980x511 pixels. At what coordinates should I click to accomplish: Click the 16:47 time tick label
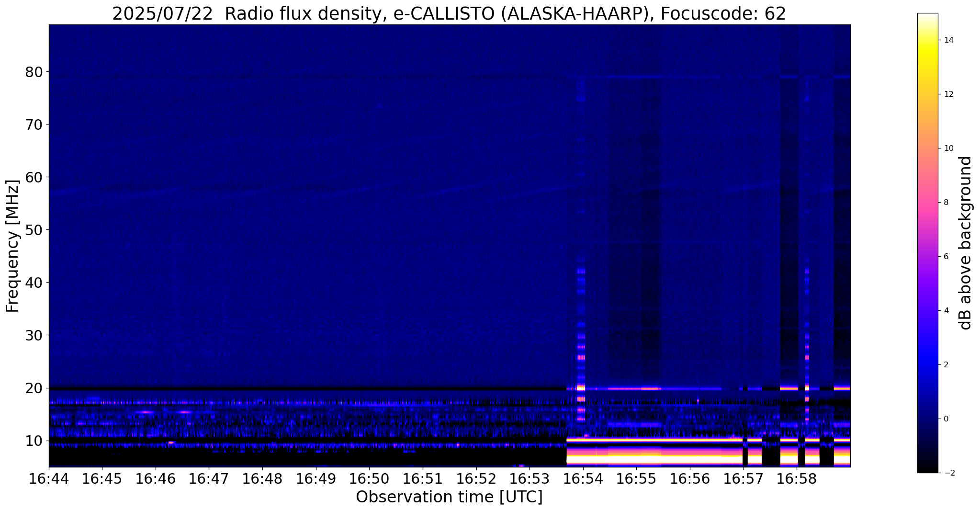[209, 479]
